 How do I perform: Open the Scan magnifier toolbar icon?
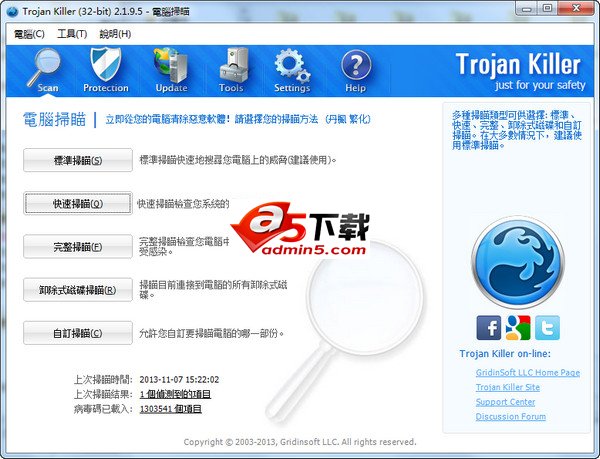pyautogui.click(x=46, y=70)
